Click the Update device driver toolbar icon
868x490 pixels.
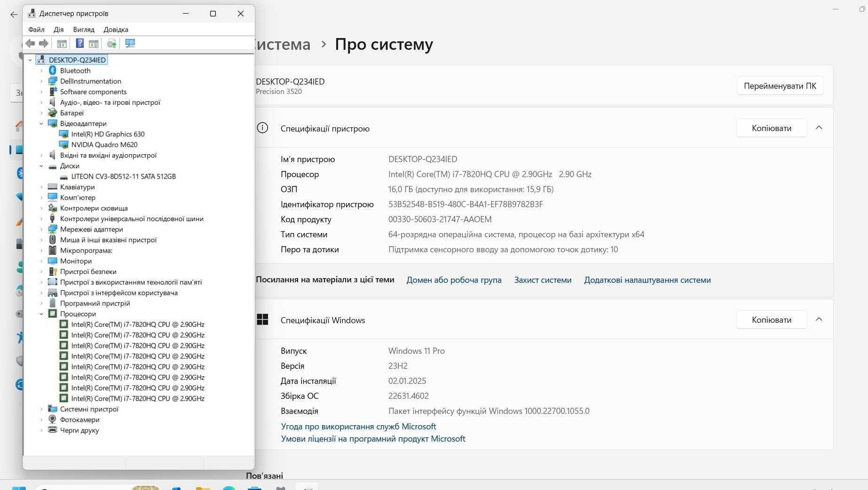[x=111, y=44]
